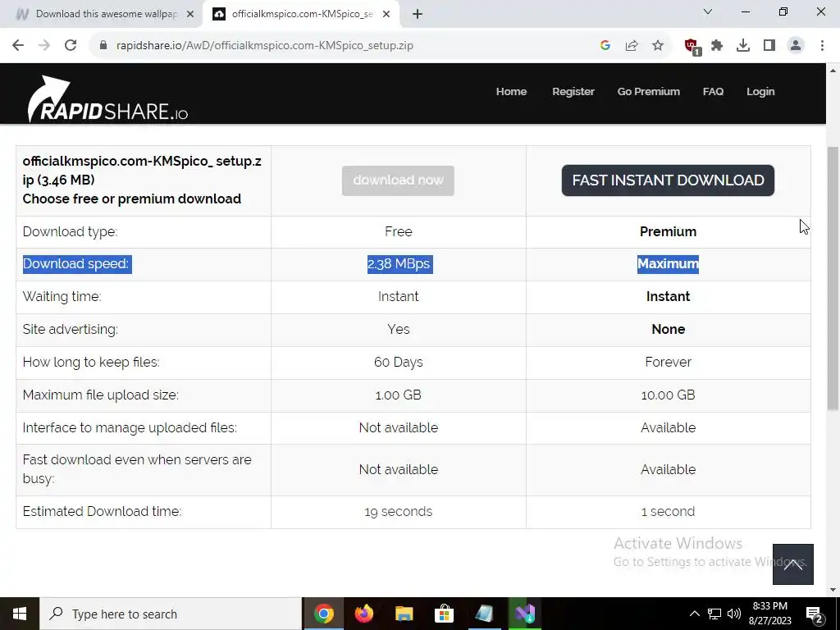
Task: Open the Register nav link
Action: tap(573, 92)
